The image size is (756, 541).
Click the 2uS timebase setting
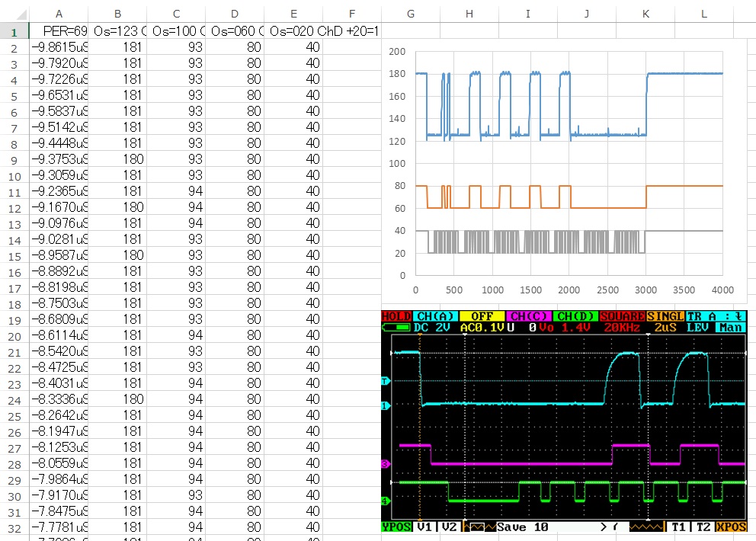coord(665,328)
